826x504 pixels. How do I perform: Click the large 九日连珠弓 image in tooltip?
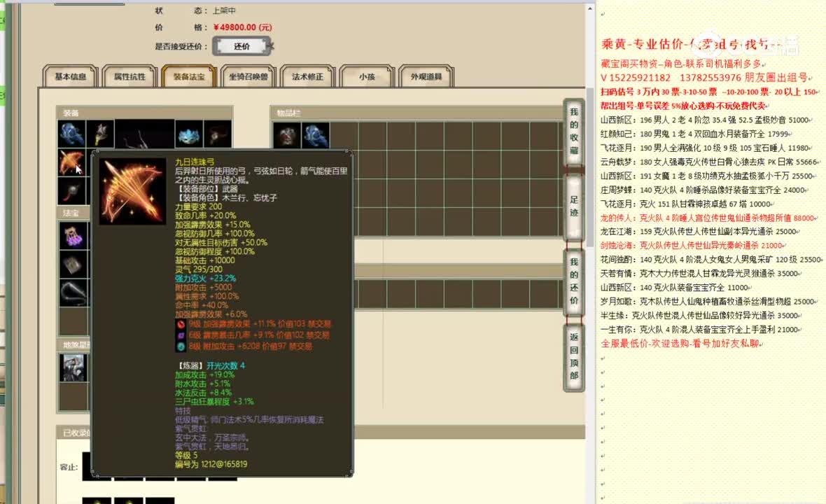[132, 192]
